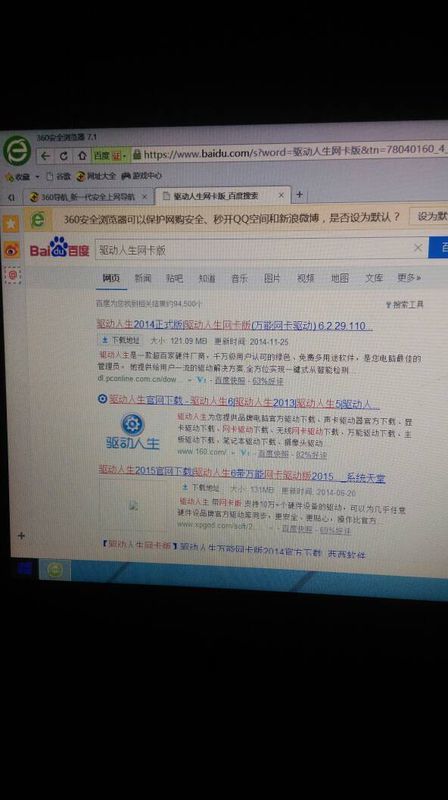Reload the page with refresh icon
The width and height of the screenshot is (448, 800).
click(63, 156)
